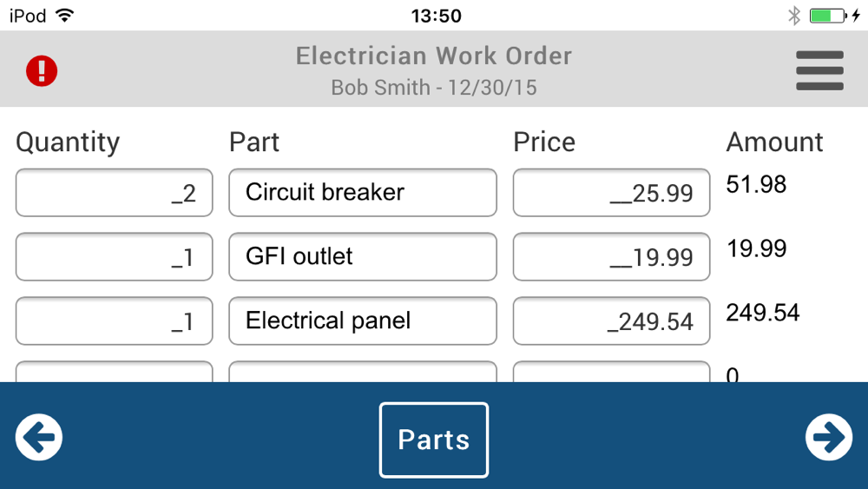
Task: Tap the Bluetooth status icon
Action: point(793,16)
